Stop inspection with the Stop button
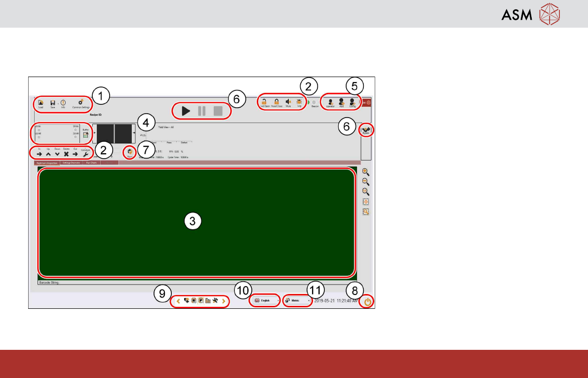Image resolution: width=588 pixels, height=378 pixels. pos(218,111)
